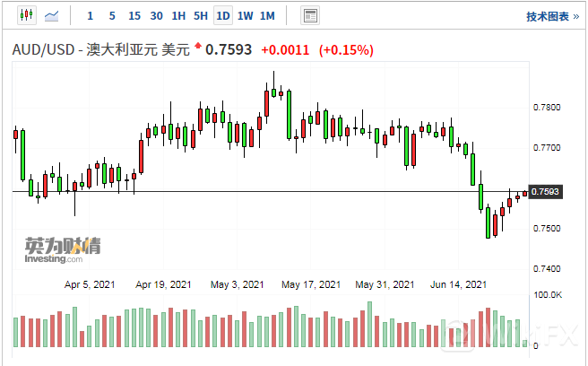This screenshot has height=366, width=588.
Task: Click the tallest green volume bar
Action: click(369, 325)
